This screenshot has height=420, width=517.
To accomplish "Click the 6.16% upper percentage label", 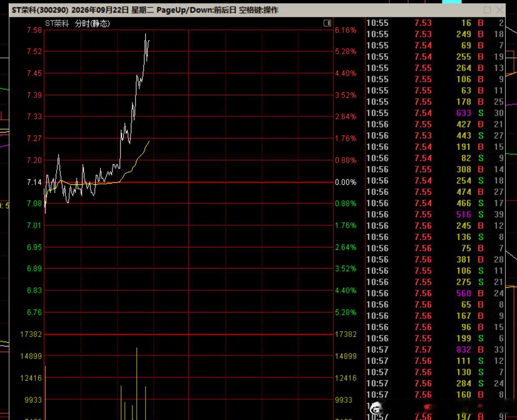I will tap(346, 30).
